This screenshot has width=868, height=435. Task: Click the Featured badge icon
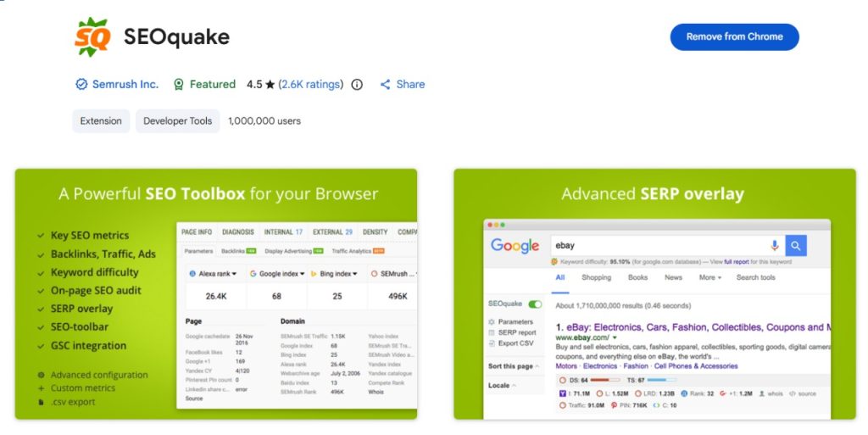pyautogui.click(x=179, y=84)
